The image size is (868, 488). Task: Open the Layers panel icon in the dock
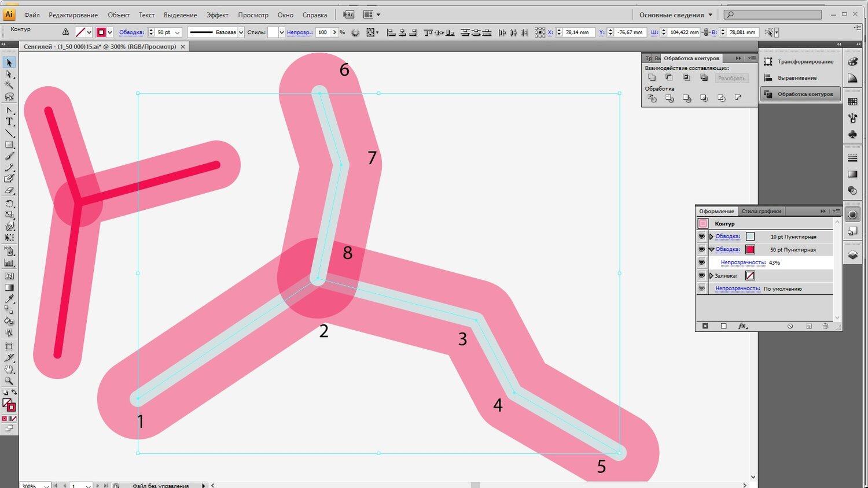[852, 254]
